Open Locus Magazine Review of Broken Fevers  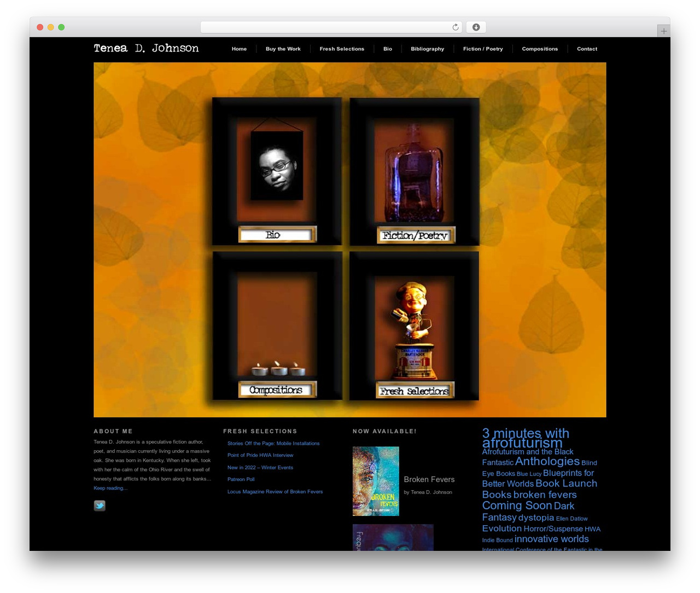pos(275,491)
